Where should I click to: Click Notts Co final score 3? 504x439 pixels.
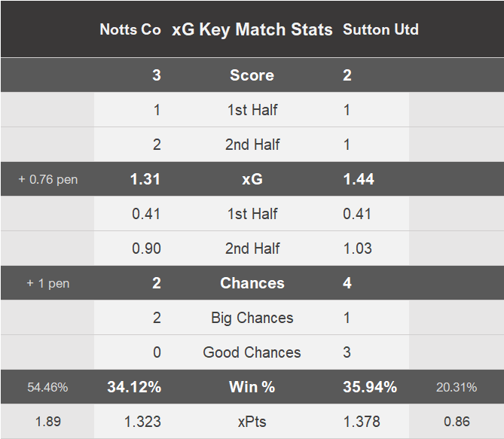[x=156, y=75]
